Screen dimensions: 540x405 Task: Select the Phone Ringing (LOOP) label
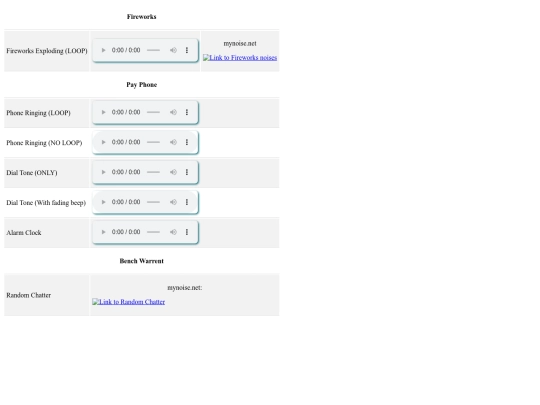[x=38, y=113]
